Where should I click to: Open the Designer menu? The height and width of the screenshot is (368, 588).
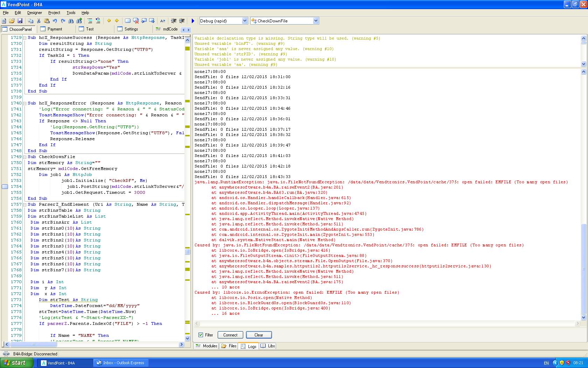pos(35,13)
